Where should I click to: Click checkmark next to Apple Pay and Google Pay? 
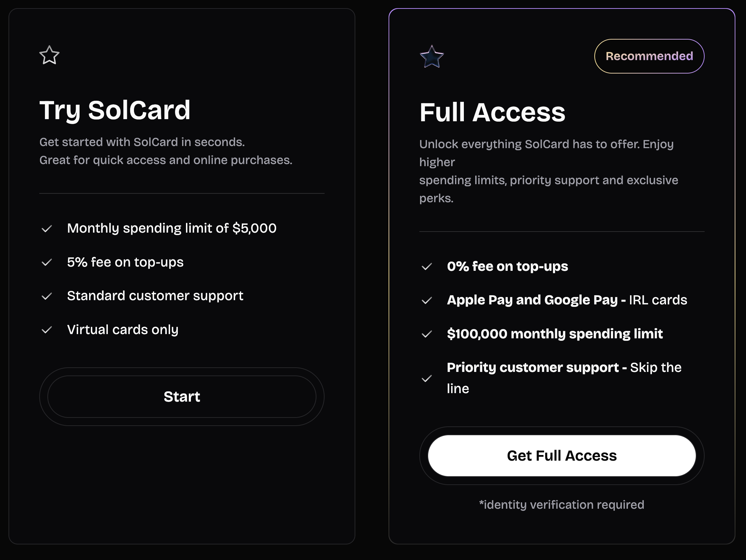tap(427, 301)
